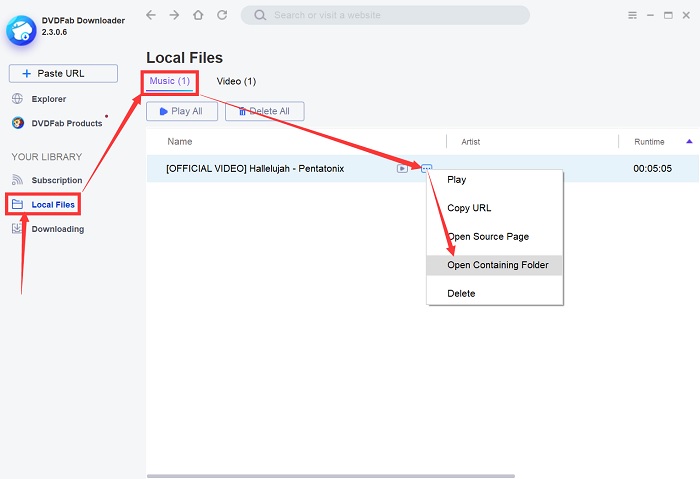Open Explorer in the sidebar
This screenshot has height=479, width=700.
click(39, 99)
